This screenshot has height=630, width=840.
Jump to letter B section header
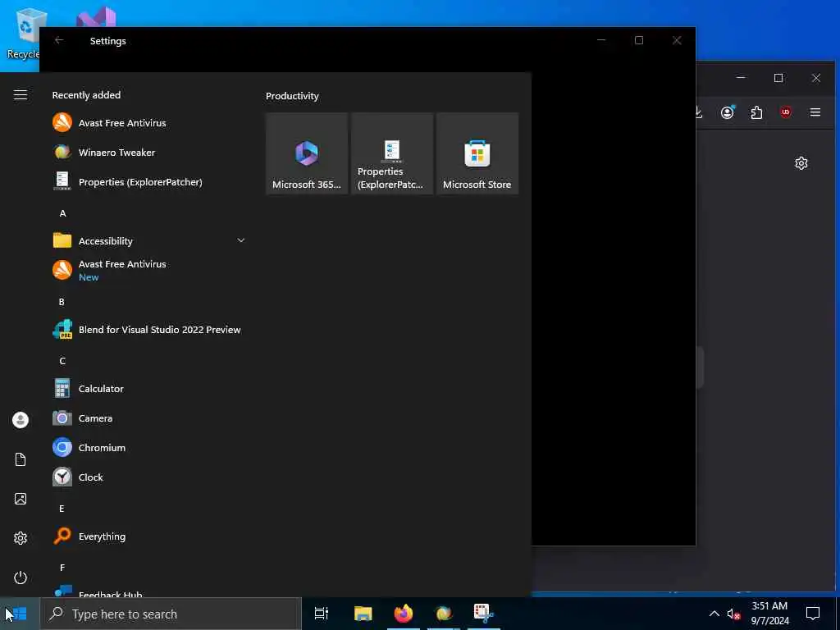(62, 302)
